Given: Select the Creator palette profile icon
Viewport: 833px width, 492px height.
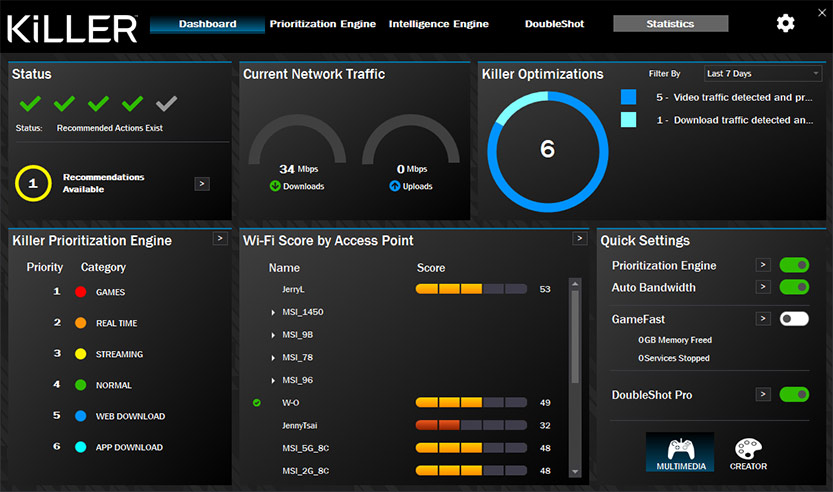Looking at the screenshot, I should pyautogui.click(x=749, y=452).
